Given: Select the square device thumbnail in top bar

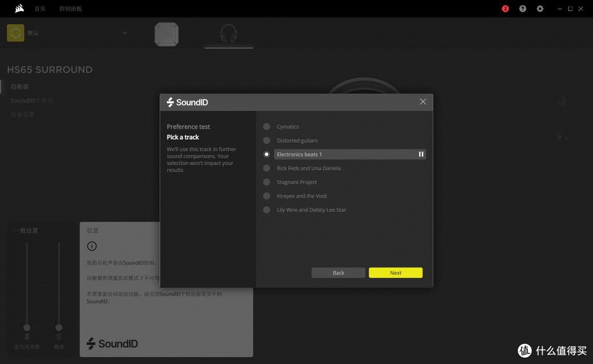Looking at the screenshot, I should tap(166, 34).
